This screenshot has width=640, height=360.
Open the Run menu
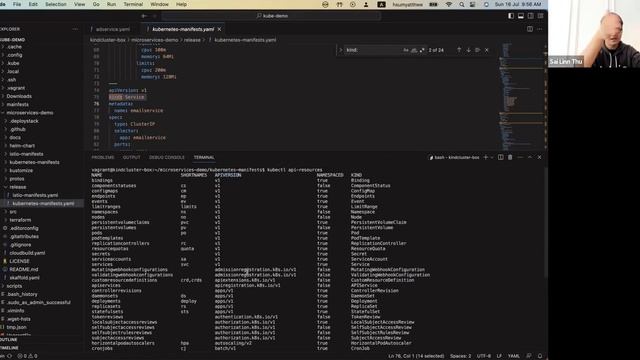[111, 4]
